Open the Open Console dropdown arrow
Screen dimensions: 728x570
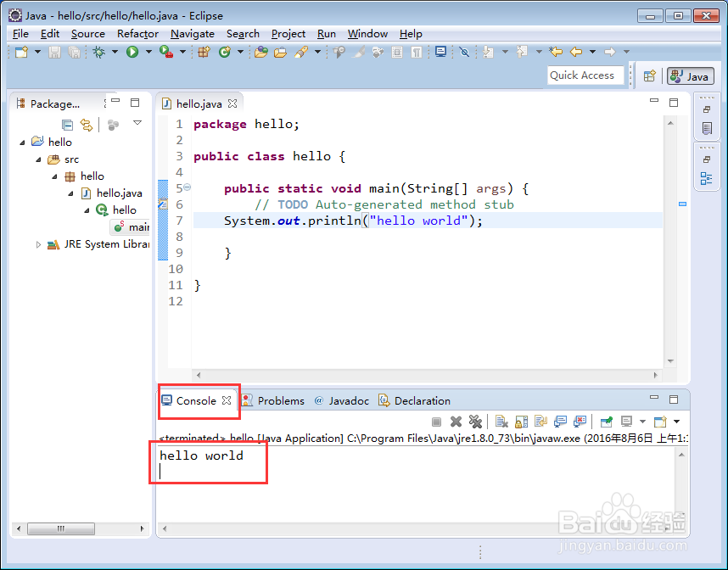tap(676, 422)
